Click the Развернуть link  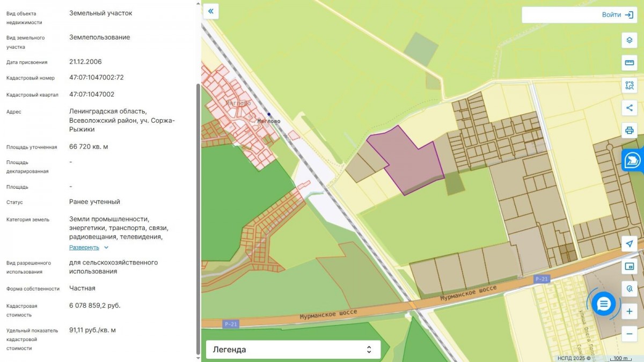pos(84,247)
